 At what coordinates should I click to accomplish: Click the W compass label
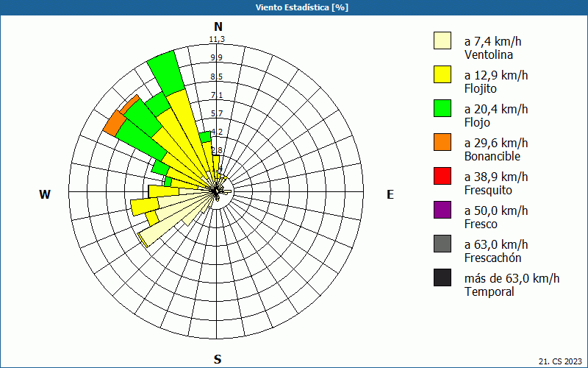click(x=45, y=194)
